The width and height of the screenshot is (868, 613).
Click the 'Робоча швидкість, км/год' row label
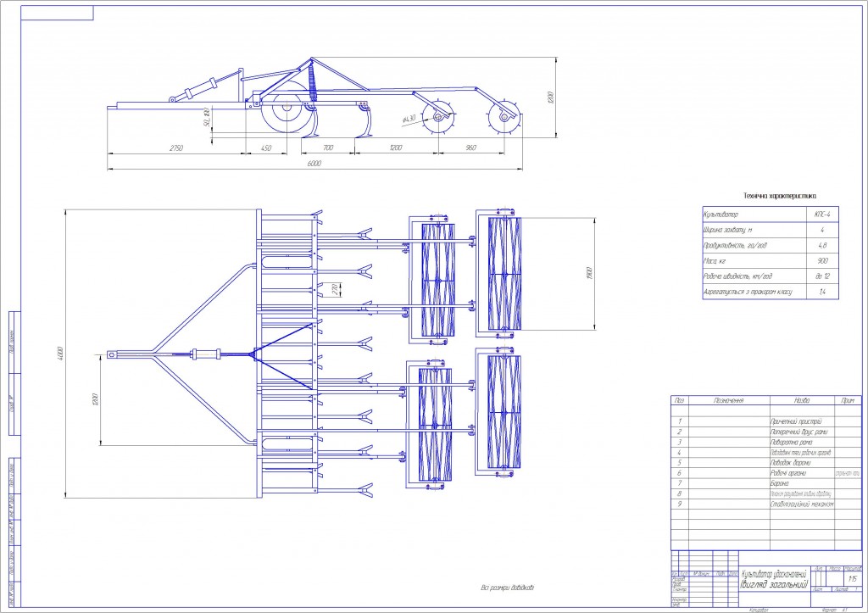(x=738, y=276)
